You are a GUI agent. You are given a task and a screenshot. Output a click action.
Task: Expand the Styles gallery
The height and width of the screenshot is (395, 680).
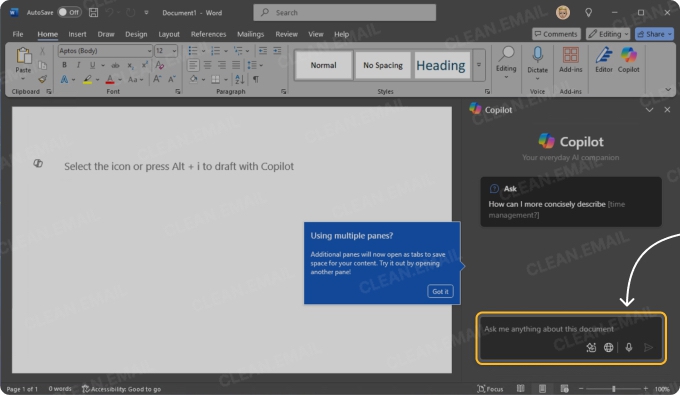click(479, 65)
